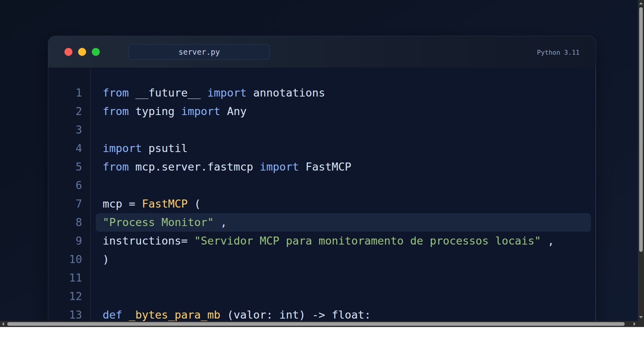
Task: Click the Python 3.11 label
Action: tap(558, 53)
